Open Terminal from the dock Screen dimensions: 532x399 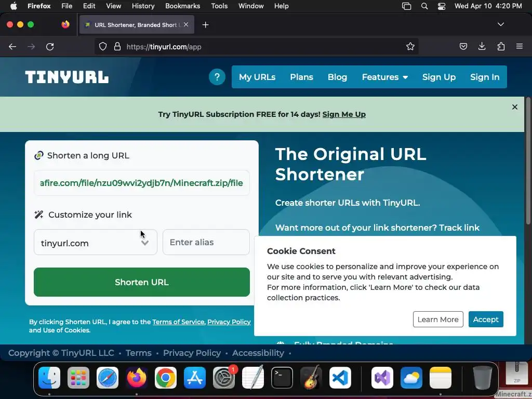coord(282,378)
